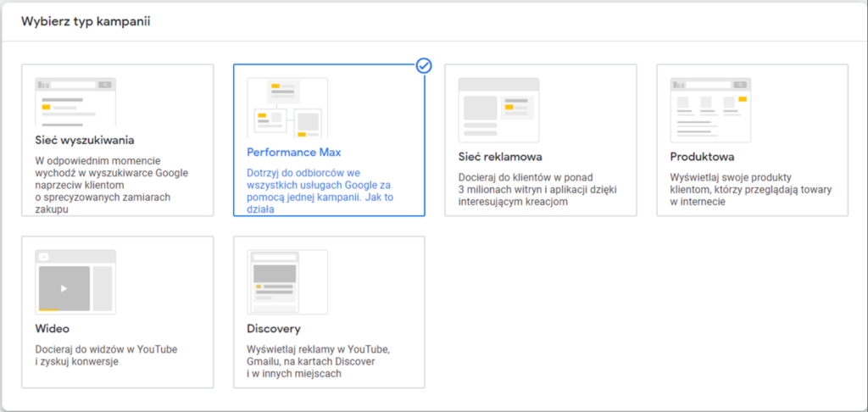Click the Sieć reklamowa layout illustration

(498, 109)
